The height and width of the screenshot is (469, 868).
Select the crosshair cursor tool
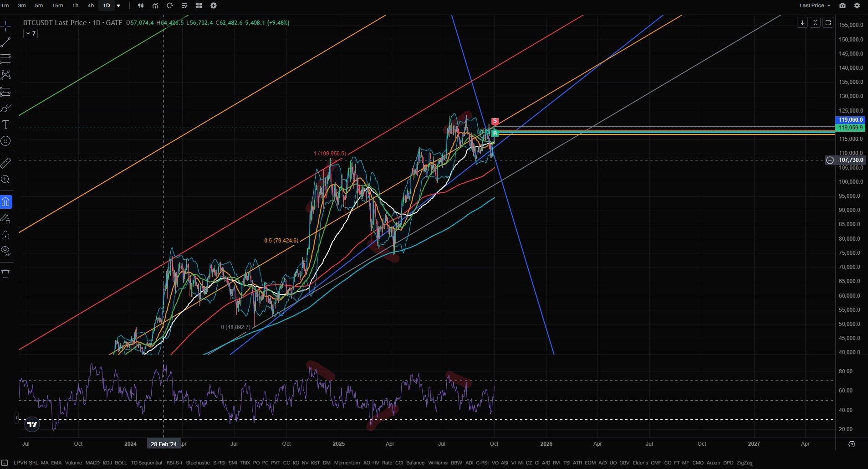(5, 26)
